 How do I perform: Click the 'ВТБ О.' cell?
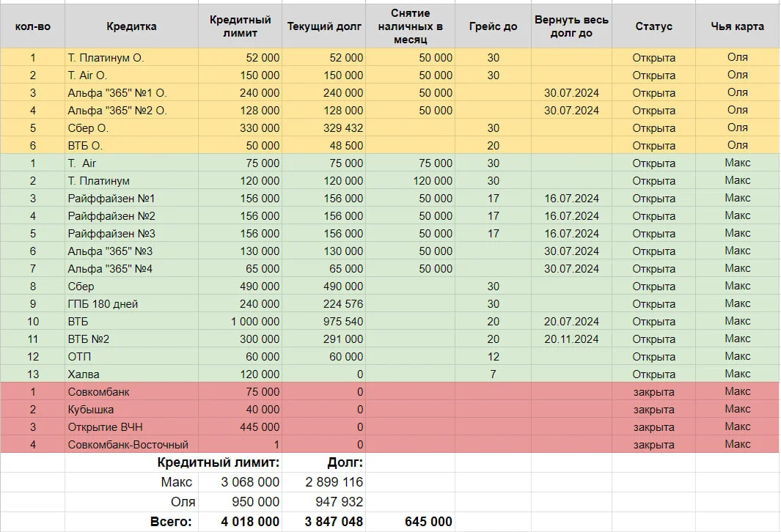pos(131,145)
